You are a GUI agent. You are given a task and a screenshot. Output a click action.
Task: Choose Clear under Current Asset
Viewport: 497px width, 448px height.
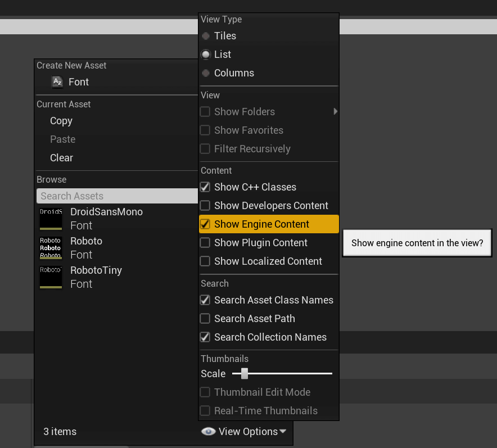(61, 158)
